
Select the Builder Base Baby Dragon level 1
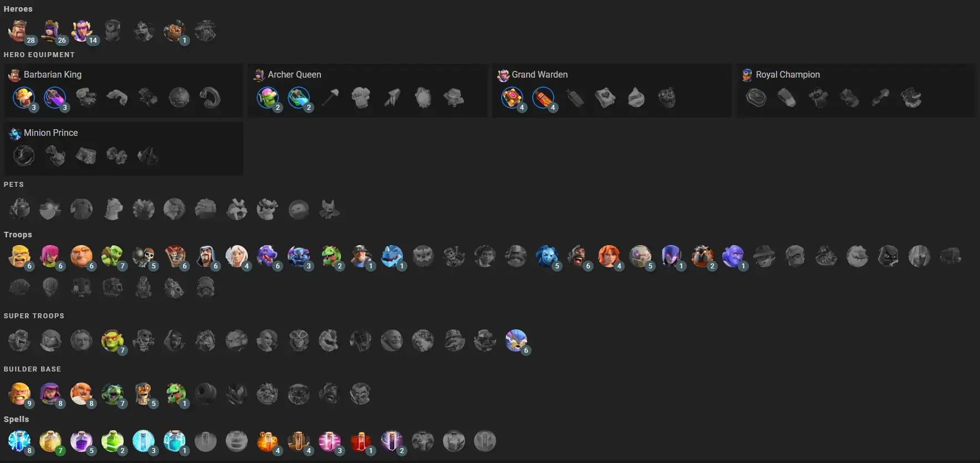[x=175, y=394]
